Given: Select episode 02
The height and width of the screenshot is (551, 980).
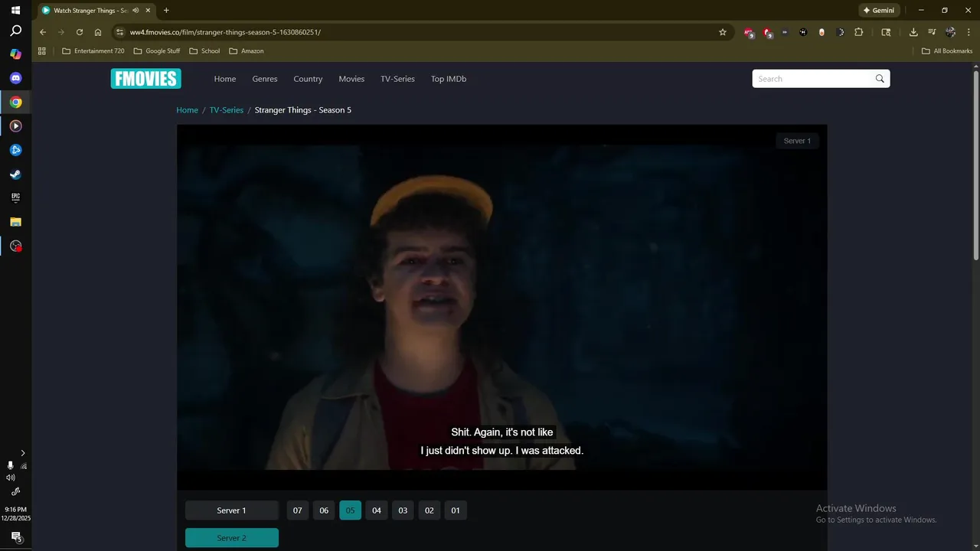Looking at the screenshot, I should (430, 510).
